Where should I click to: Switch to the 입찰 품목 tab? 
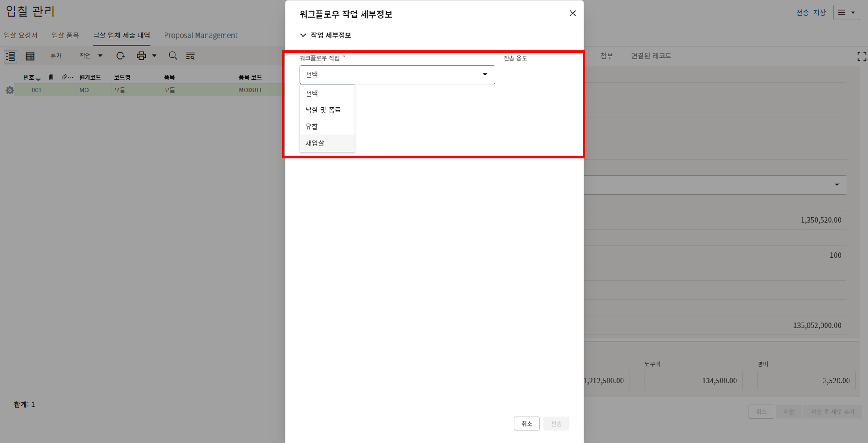tap(65, 35)
